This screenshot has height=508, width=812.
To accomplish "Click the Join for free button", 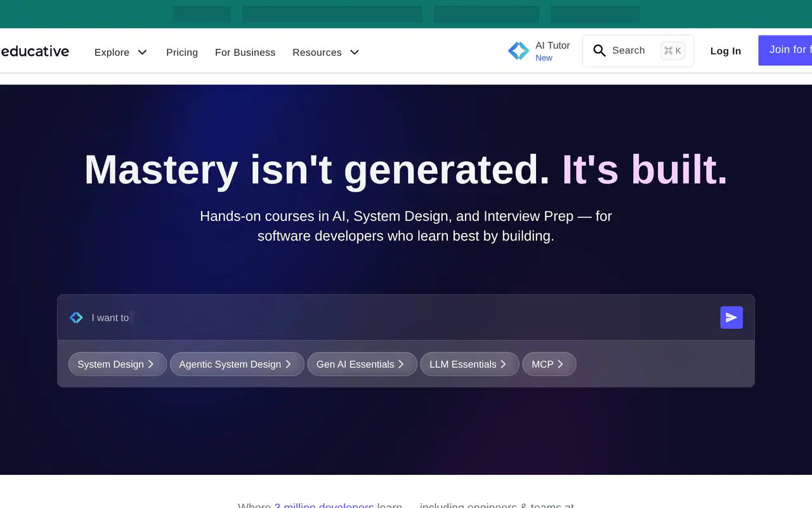I will click(x=785, y=50).
